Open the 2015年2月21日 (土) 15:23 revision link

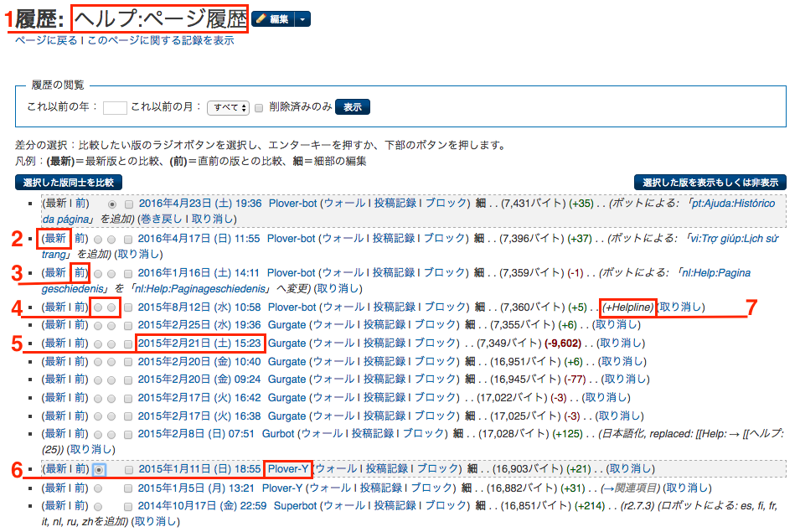(x=199, y=343)
